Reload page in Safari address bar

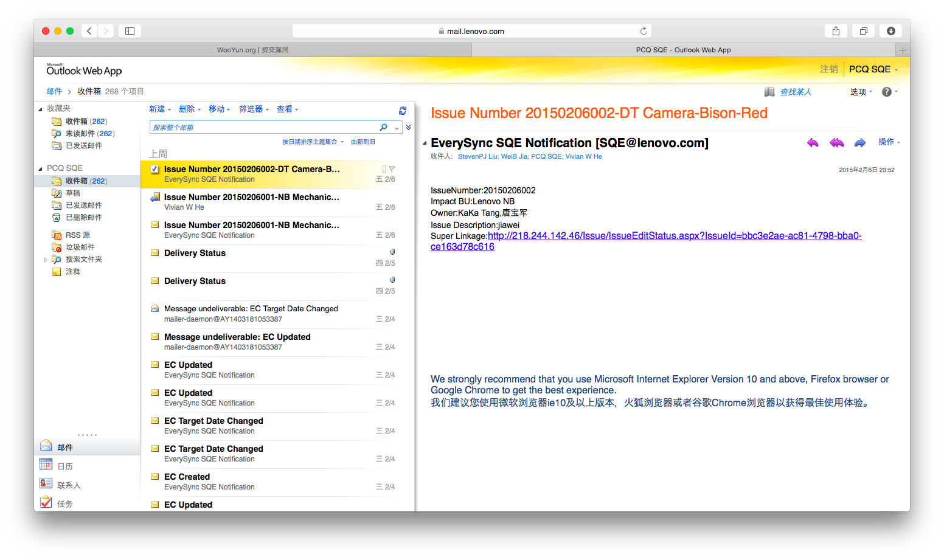(x=644, y=31)
